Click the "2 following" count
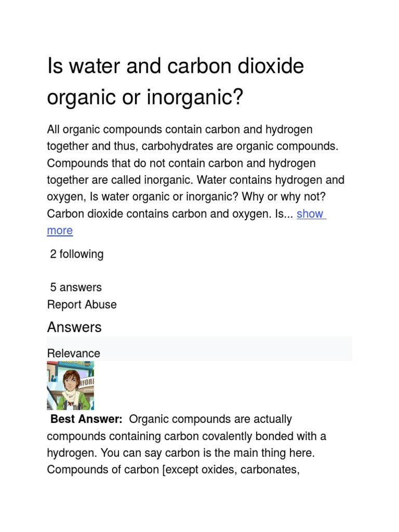This screenshot has width=399, height=532. pyautogui.click(x=76, y=254)
